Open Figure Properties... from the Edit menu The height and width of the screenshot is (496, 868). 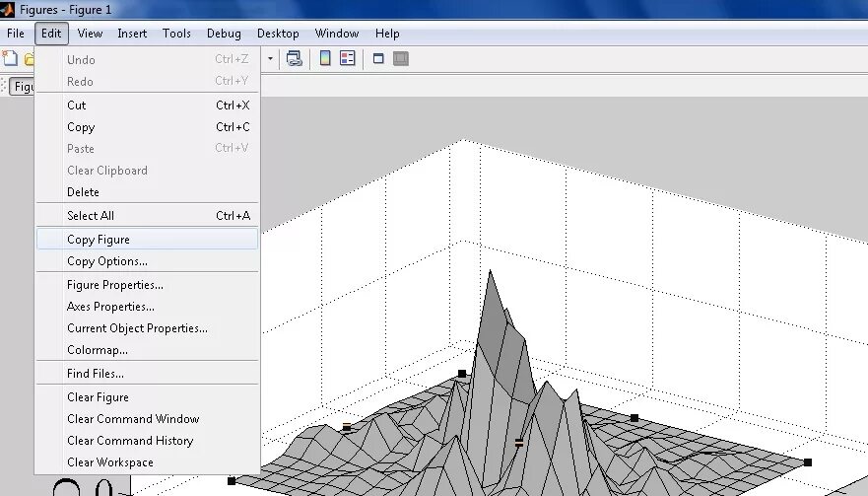click(x=147, y=285)
